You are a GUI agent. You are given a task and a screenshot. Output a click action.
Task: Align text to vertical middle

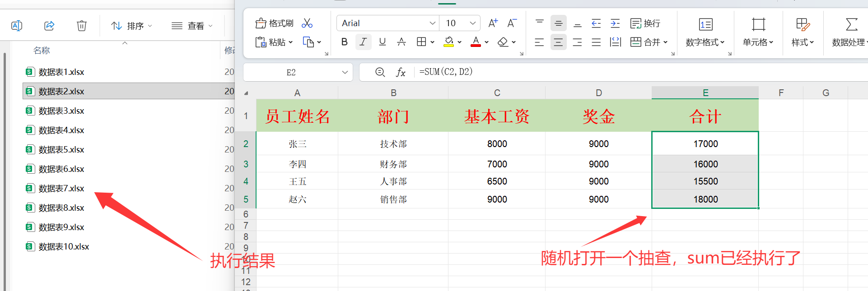[x=559, y=23]
